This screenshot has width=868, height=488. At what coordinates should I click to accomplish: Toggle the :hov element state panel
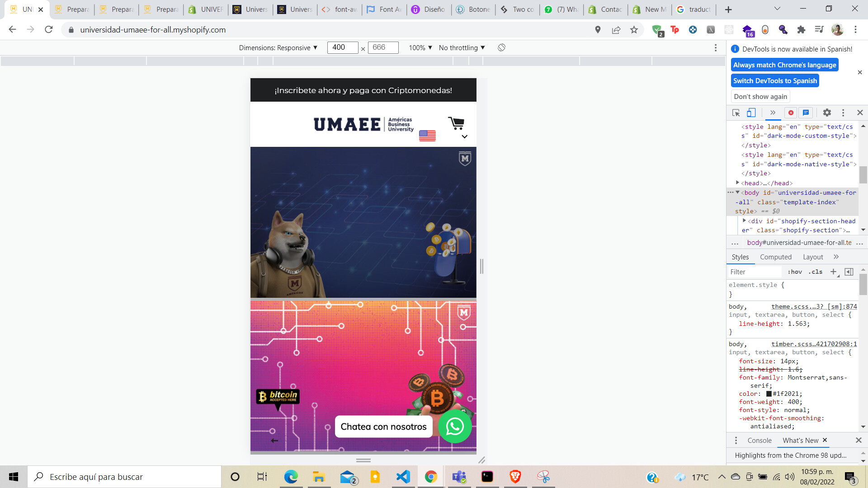click(x=795, y=272)
